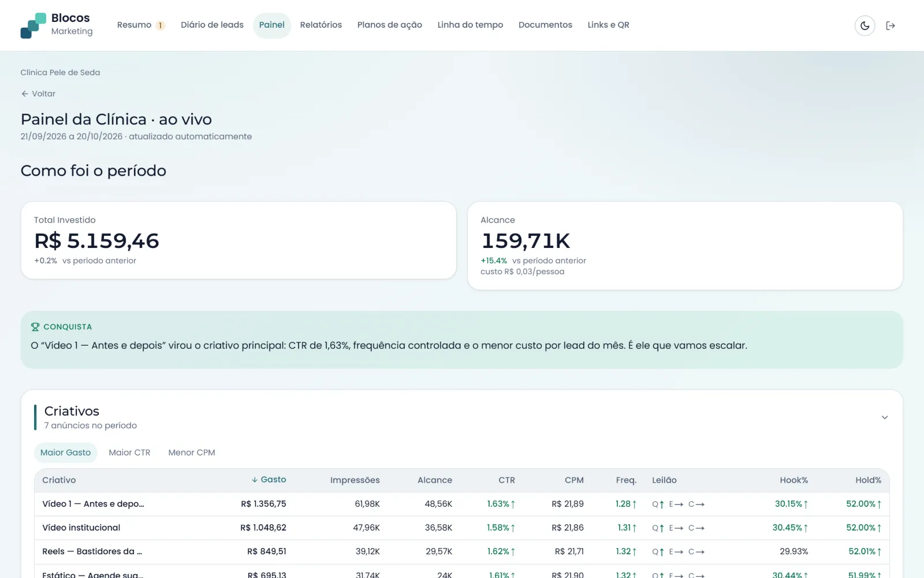The height and width of the screenshot is (578, 924).
Task: Click the 29.93% Hook value
Action: [x=793, y=551]
